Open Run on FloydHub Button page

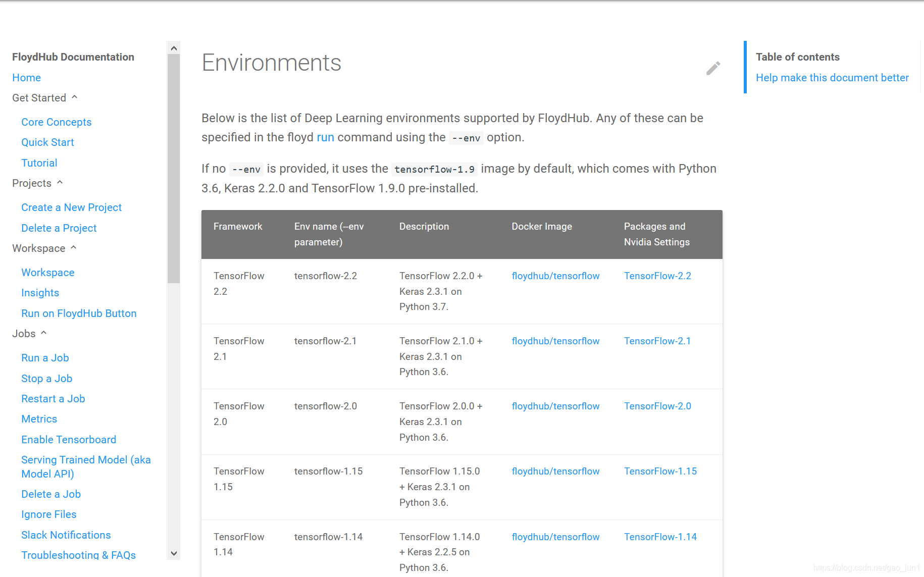tap(79, 313)
